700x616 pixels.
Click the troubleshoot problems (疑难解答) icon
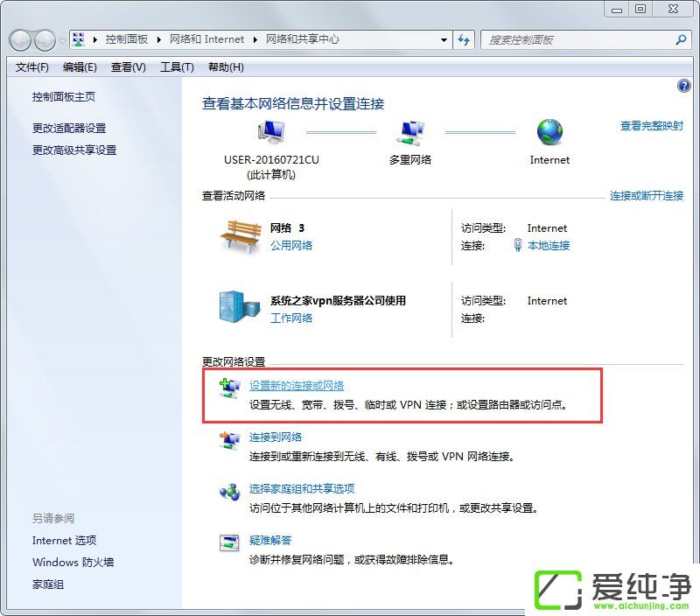[229, 543]
